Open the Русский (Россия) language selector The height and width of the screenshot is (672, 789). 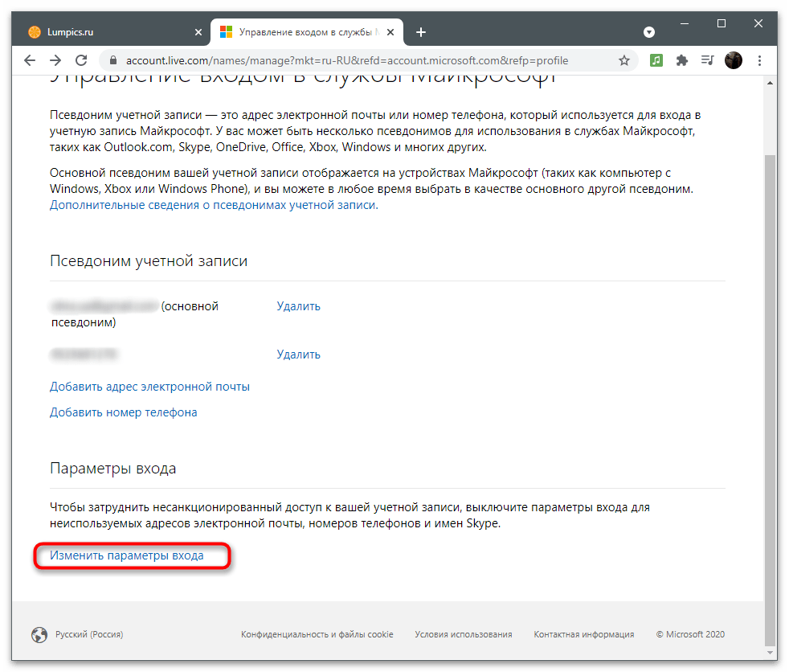pos(89,634)
